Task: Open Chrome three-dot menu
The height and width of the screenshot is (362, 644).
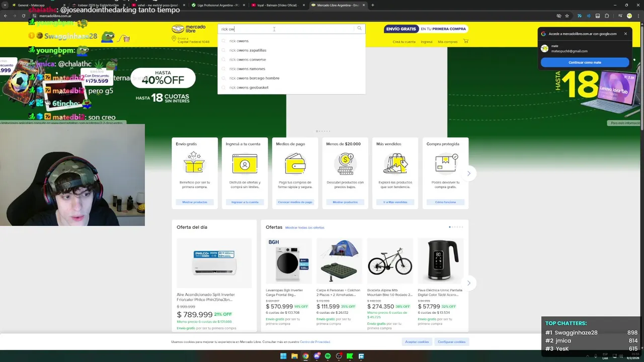Action: pos(638,16)
